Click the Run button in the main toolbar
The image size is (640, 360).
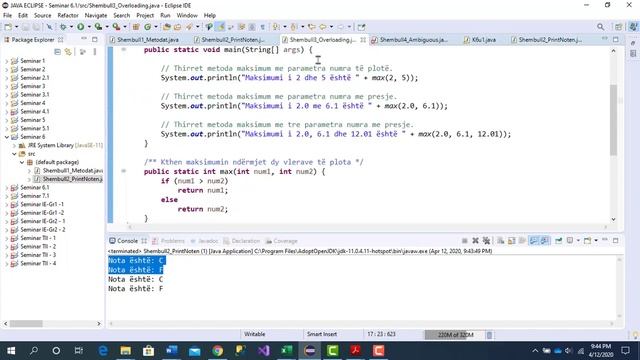coord(80,27)
